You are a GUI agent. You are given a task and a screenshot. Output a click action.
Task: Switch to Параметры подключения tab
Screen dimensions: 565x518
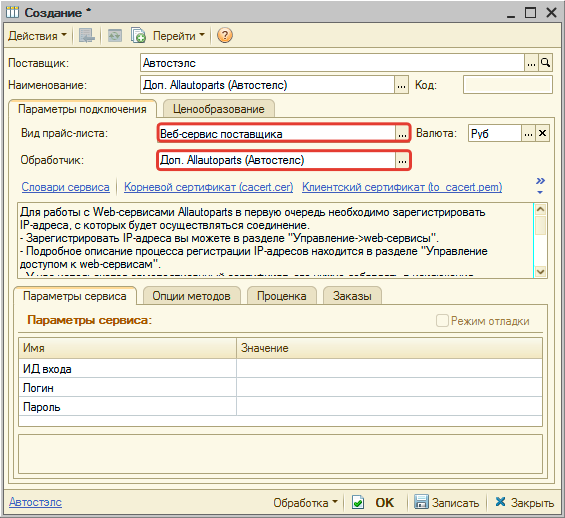82,109
